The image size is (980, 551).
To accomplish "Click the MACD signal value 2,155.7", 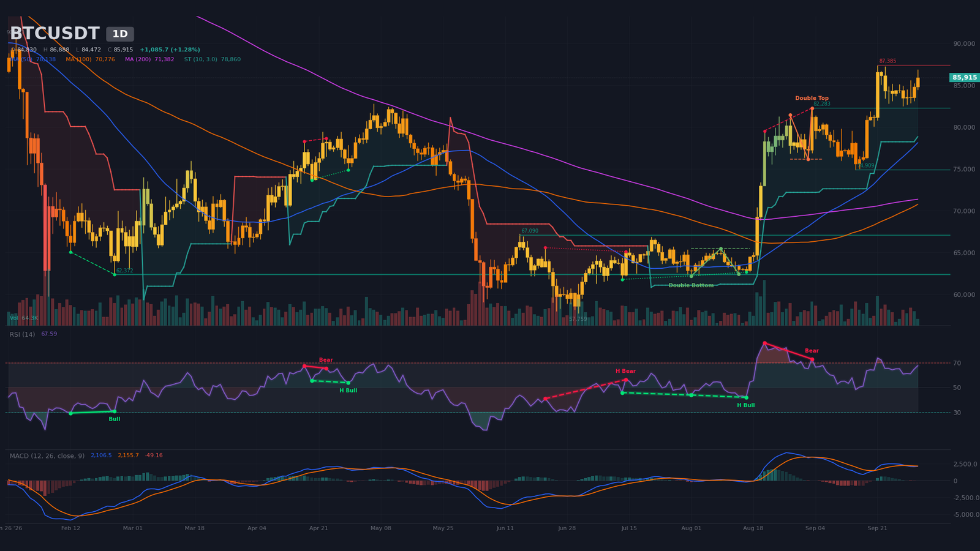I will click(128, 455).
